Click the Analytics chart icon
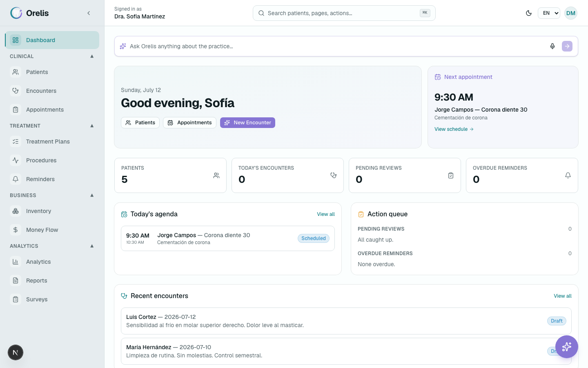This screenshot has height=368, width=588. (x=16, y=262)
